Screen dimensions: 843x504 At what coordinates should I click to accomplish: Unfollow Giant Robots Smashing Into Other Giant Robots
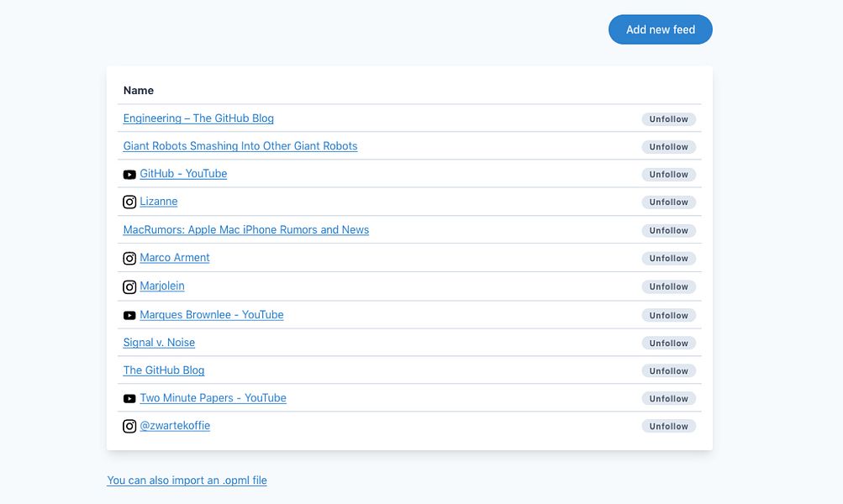[x=668, y=147]
